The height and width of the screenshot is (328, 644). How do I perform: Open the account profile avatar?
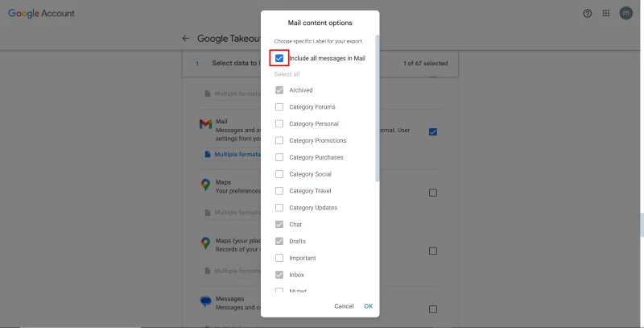click(x=626, y=13)
